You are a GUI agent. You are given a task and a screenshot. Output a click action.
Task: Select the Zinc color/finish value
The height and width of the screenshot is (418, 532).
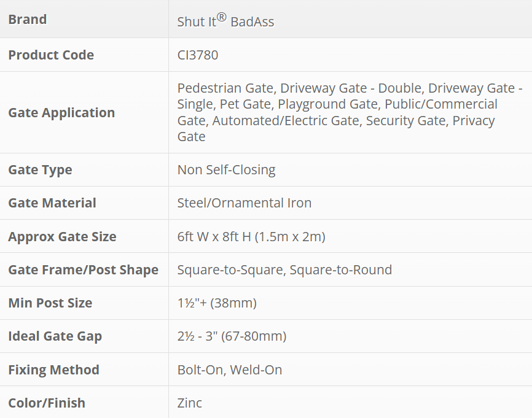pos(190,403)
